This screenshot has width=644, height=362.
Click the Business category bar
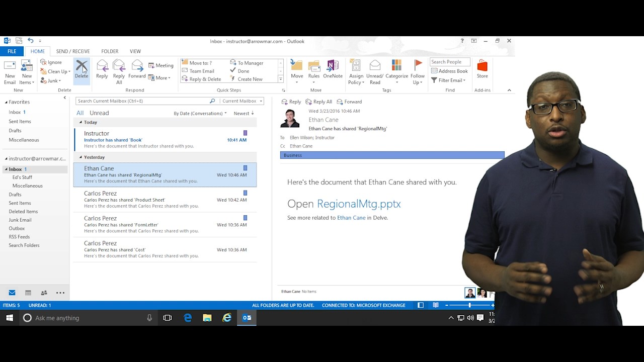click(392, 155)
